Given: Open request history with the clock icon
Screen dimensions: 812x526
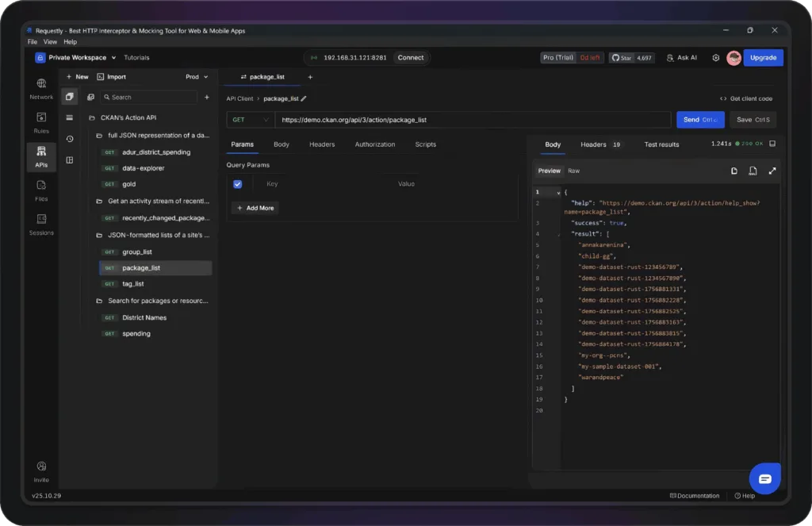Looking at the screenshot, I should click(x=70, y=136).
